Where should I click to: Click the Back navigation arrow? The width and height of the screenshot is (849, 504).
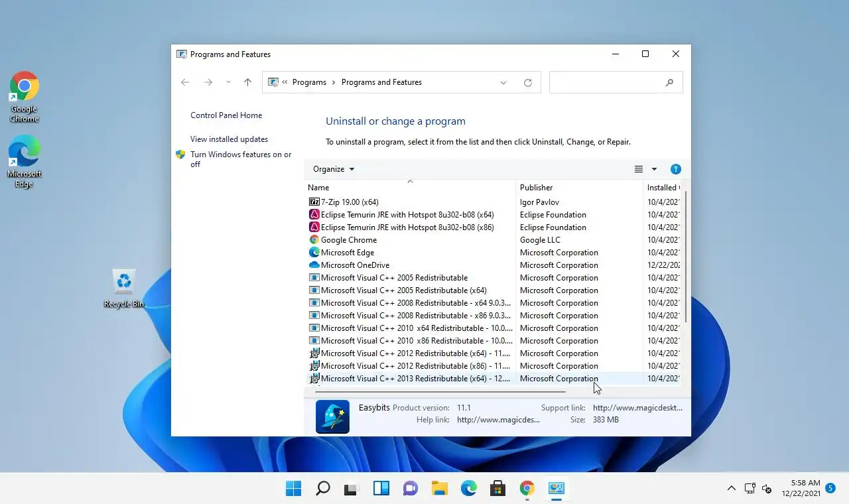click(x=185, y=82)
